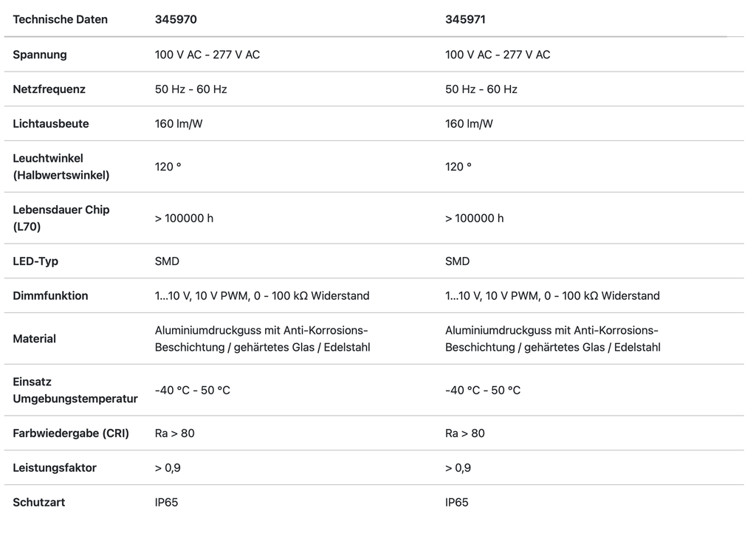Select the 160 lm/W value for 345970
The image size is (756, 533).
[179, 124]
